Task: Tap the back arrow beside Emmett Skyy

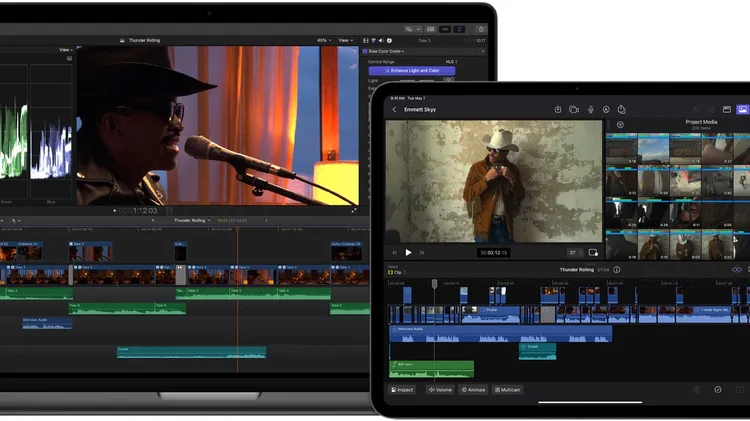Action: point(395,110)
